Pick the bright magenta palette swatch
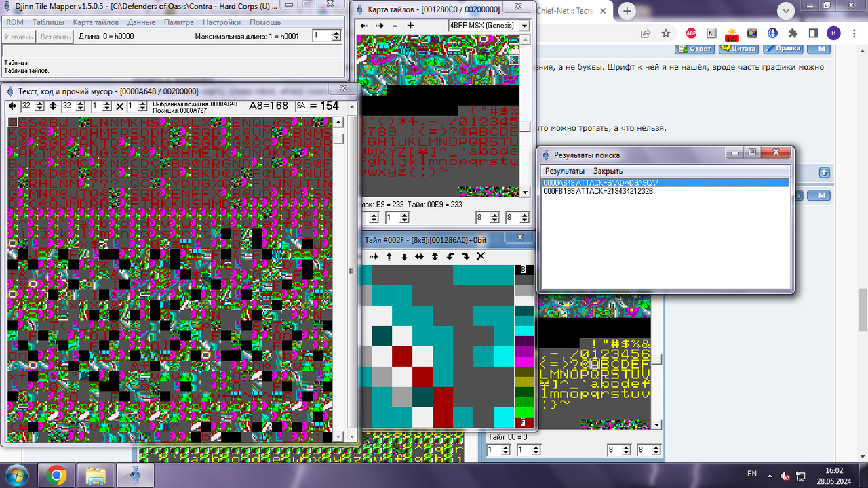The height and width of the screenshot is (488, 868). click(x=524, y=361)
